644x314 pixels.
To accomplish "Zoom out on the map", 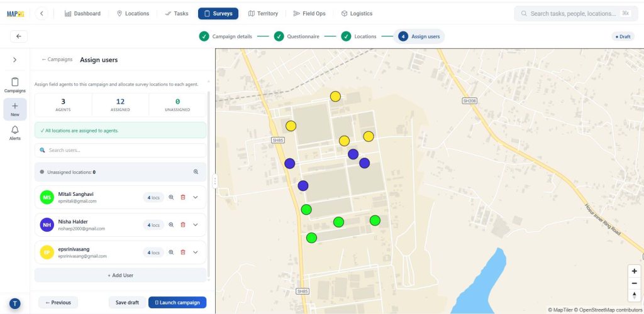I will [635, 283].
